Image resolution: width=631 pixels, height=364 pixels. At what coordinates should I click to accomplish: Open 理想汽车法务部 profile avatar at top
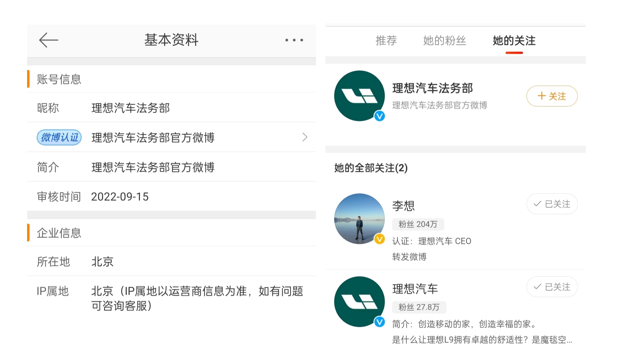(359, 96)
